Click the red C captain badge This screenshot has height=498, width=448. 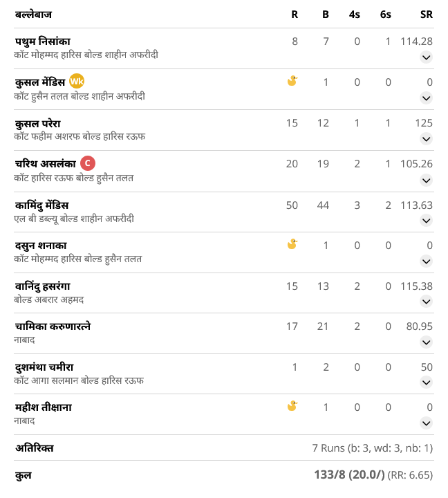(x=88, y=163)
